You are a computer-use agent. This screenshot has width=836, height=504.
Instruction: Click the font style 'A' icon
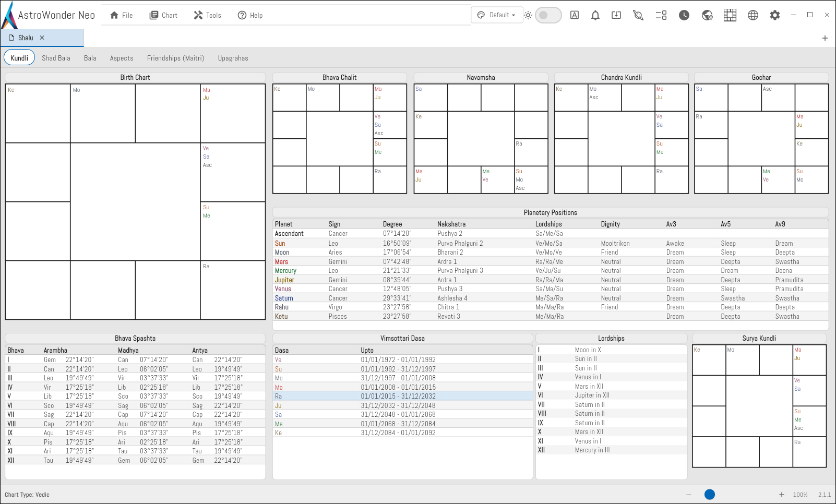[x=575, y=15]
